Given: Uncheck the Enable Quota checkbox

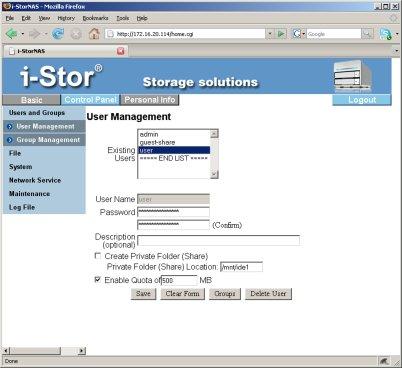Looking at the screenshot, I should point(98,280).
